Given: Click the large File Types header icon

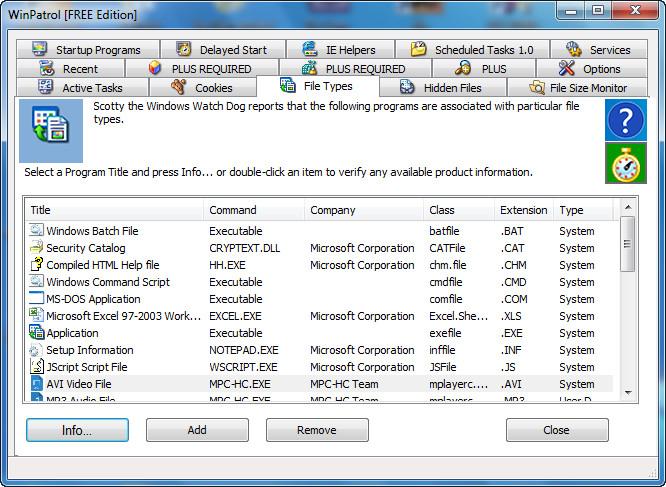Looking at the screenshot, I should click(x=51, y=131).
